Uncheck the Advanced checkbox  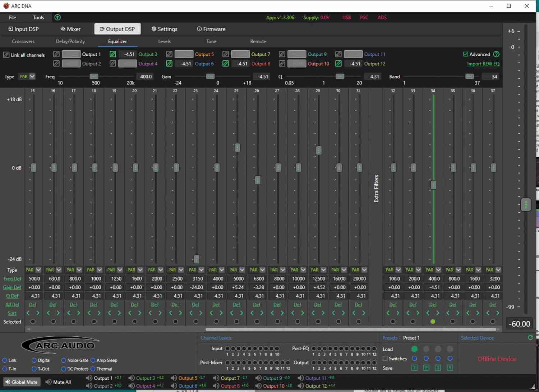[x=466, y=54]
